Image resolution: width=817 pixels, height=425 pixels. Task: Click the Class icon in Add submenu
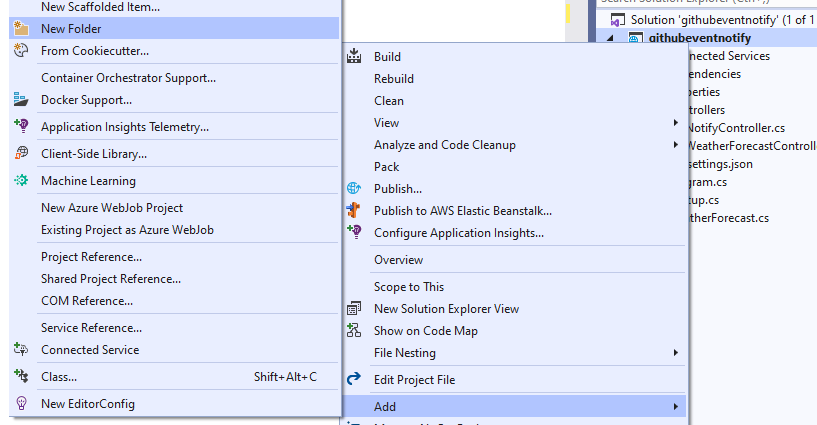[x=21, y=376]
